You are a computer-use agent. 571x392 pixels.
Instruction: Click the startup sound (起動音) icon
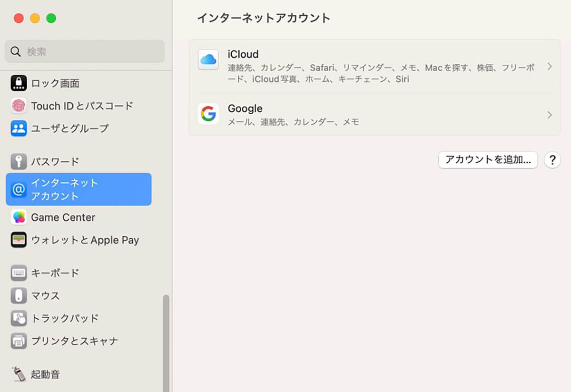pos(19,374)
